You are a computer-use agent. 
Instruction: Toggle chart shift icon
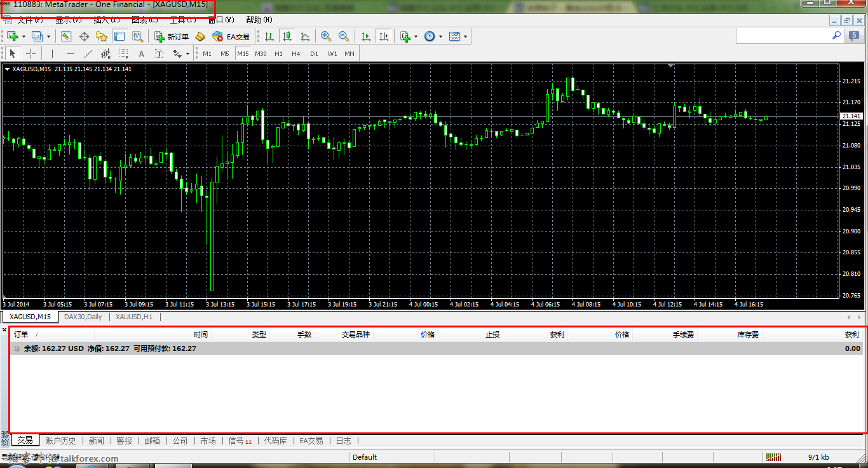click(383, 36)
